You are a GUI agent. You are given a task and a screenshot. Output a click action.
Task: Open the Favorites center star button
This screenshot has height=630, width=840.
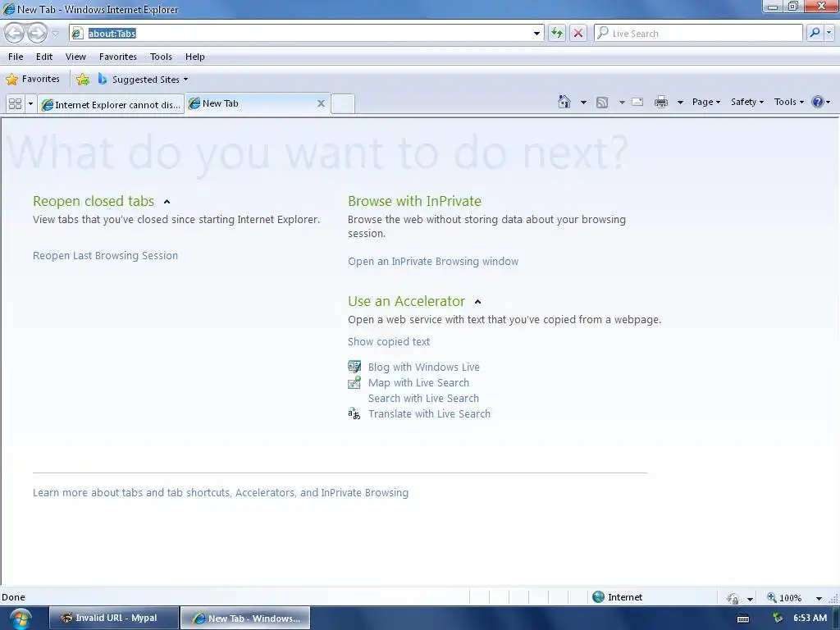pyautogui.click(x=33, y=80)
